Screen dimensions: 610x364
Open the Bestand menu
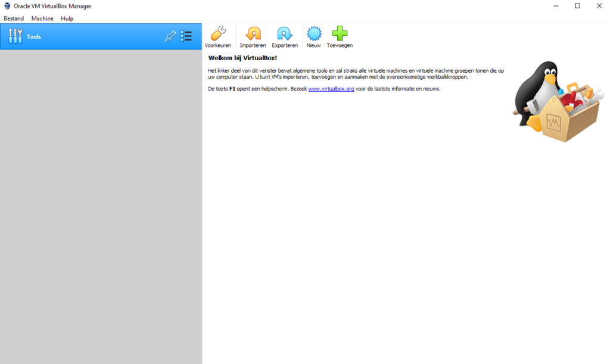(14, 18)
